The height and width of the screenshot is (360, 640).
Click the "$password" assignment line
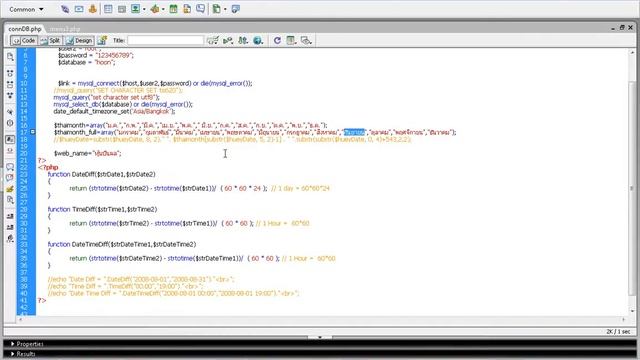point(96,56)
